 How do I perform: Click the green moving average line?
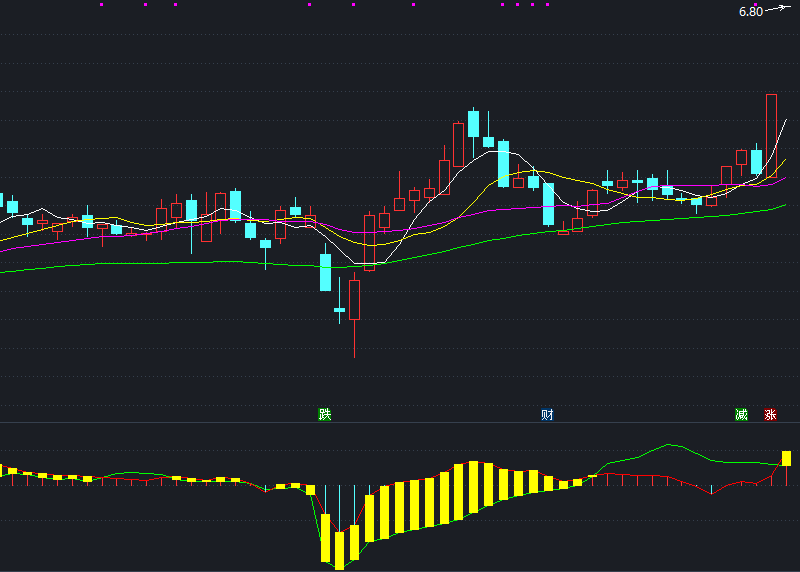pyautogui.click(x=200, y=263)
